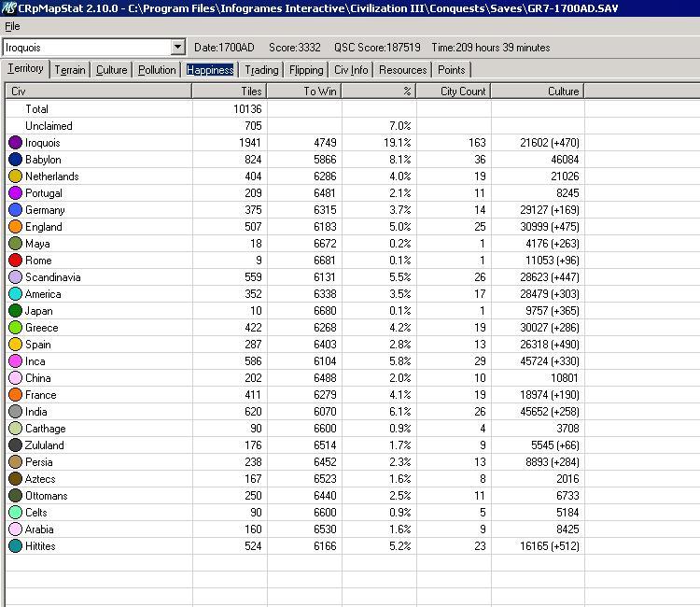
Task: Click the dark blue Babylon color circle
Action: pyautogui.click(x=15, y=160)
